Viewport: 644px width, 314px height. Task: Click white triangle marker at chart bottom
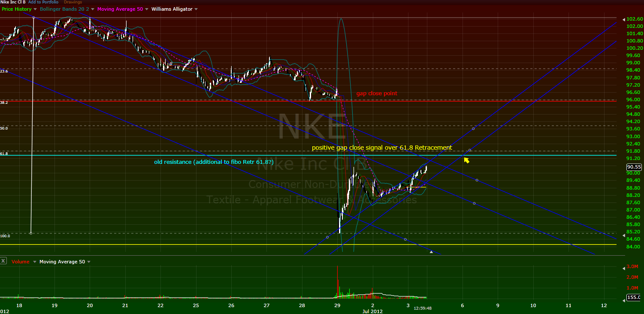coord(432,252)
